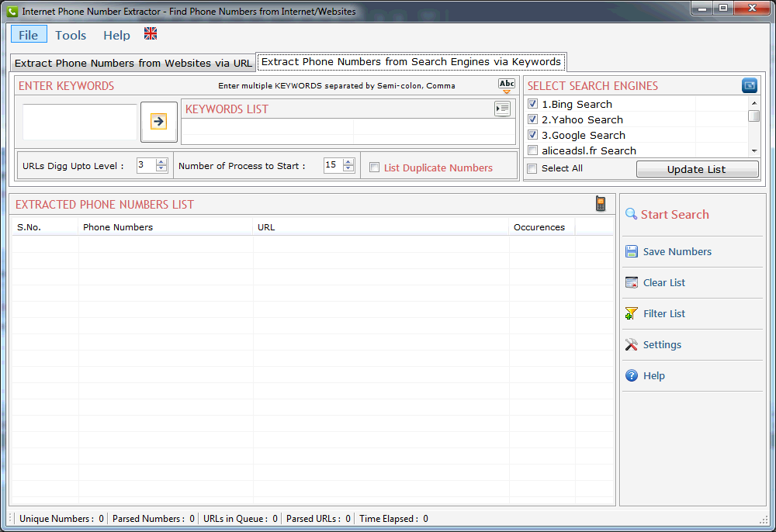The image size is (776, 532).
Task: Click the Start Search magnifier icon
Action: coord(631,214)
